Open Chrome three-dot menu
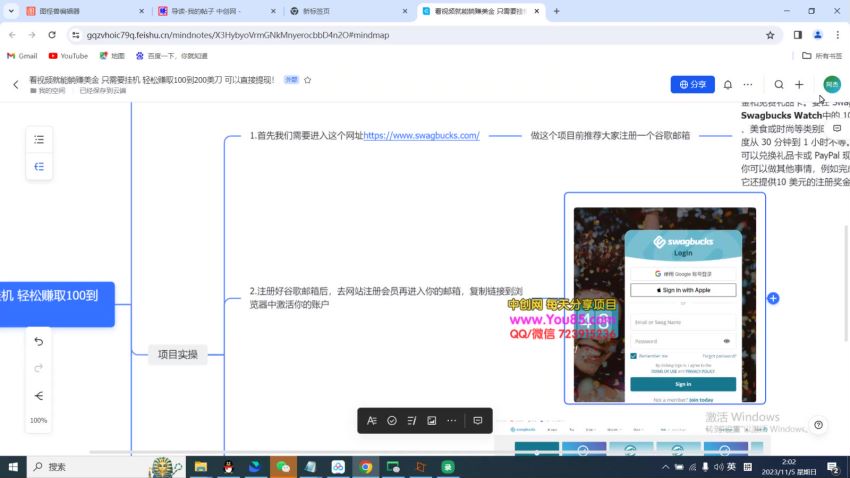Viewport: 850px width, 478px height. 838,35
